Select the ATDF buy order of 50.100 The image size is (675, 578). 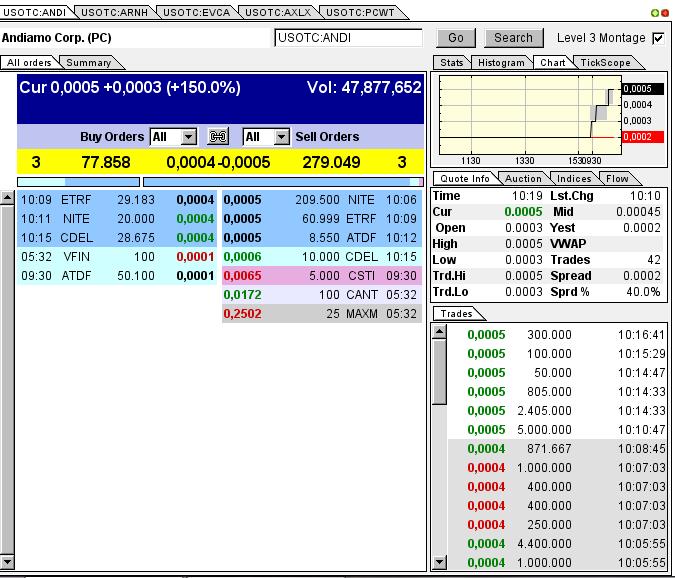pyautogui.click(x=117, y=275)
